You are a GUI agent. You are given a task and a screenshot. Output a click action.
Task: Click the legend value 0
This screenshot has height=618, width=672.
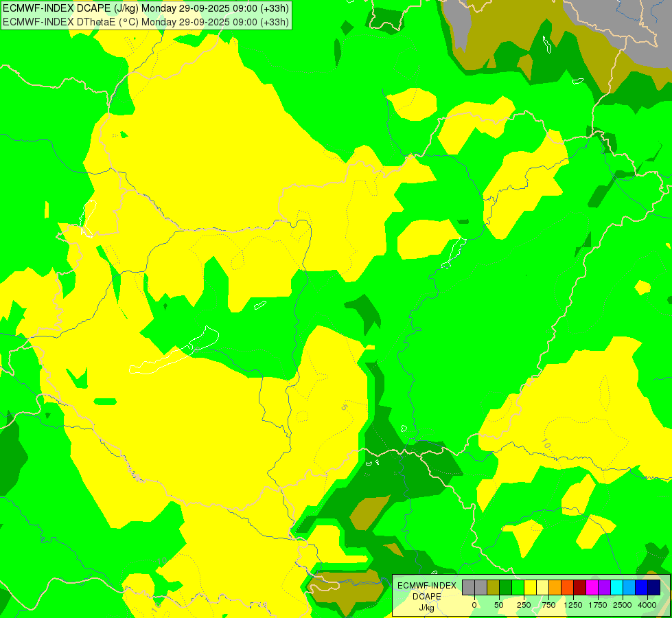tap(474, 605)
